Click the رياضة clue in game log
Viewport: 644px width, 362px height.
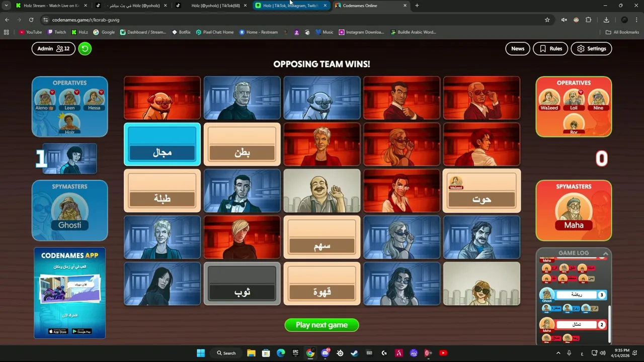[x=576, y=295]
